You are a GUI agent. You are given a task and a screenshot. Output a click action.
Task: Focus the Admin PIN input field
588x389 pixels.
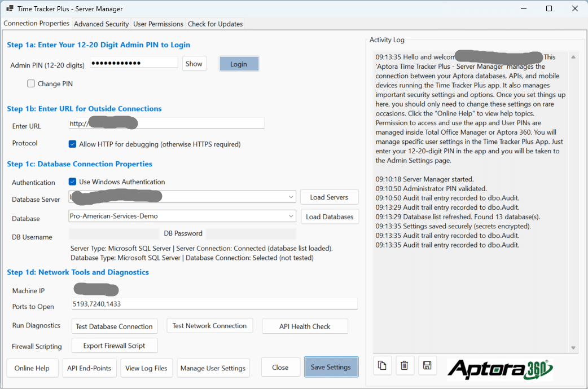tap(134, 63)
